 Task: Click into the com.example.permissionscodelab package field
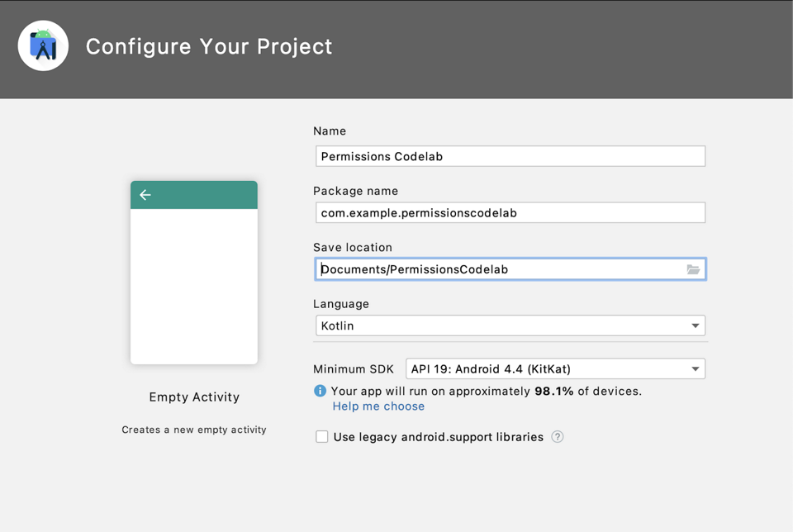[x=510, y=213]
